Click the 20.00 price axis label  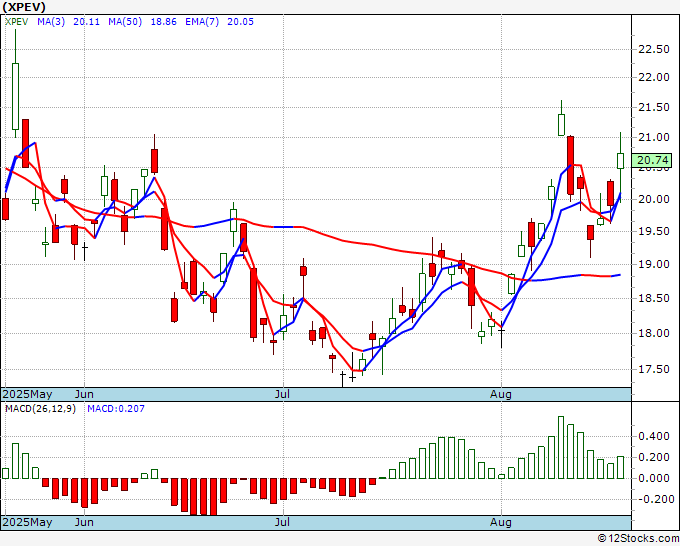coord(654,199)
